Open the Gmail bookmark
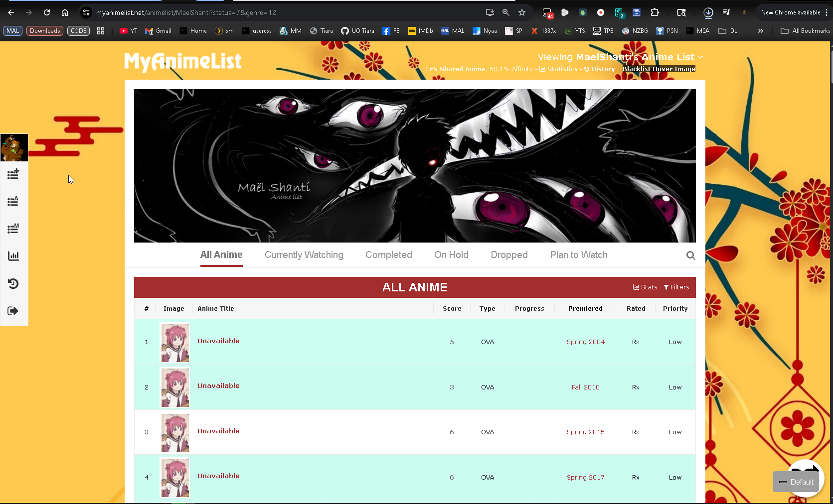This screenshot has height=504, width=833. click(158, 31)
